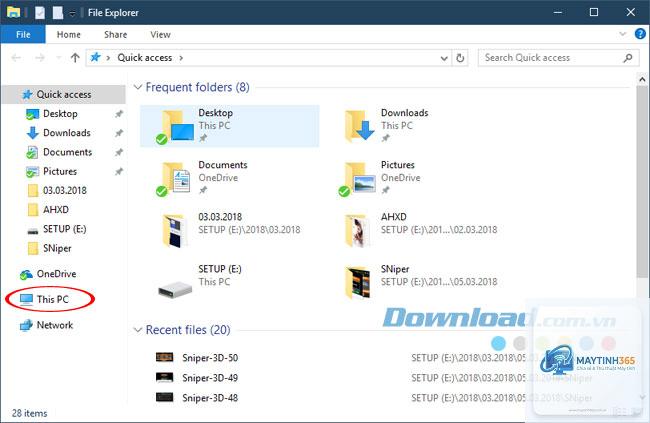Click the Back navigation arrow

16,58
